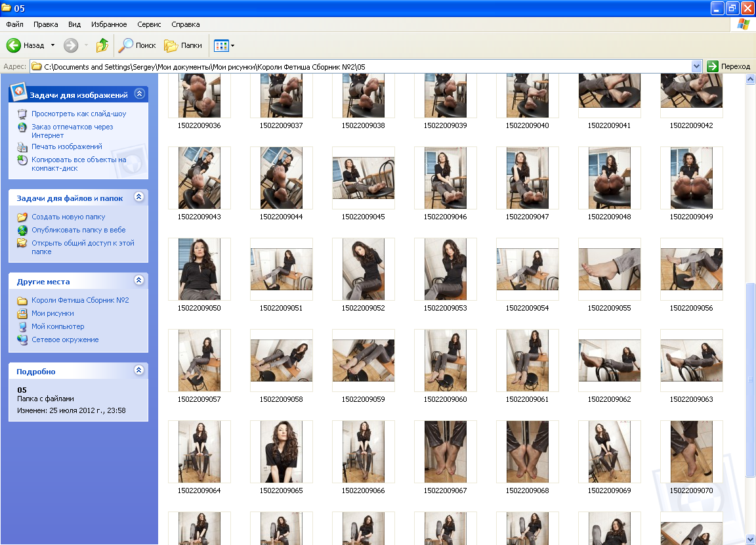Open the Forward history dropdown arrow
Screen dimensions: 756x545
[87, 45]
